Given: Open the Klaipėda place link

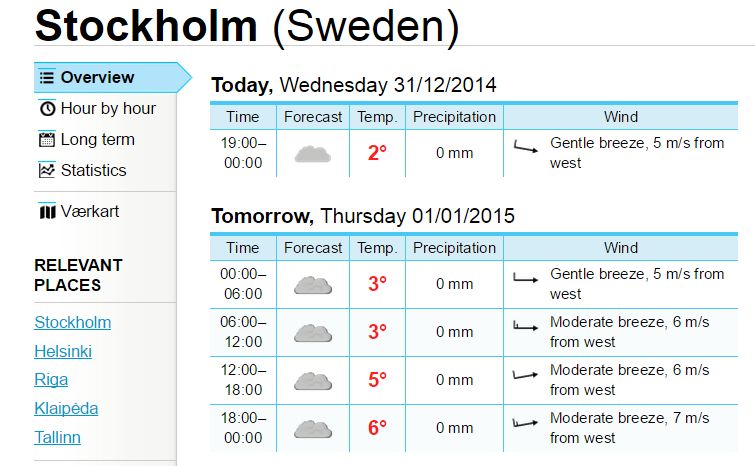Looking at the screenshot, I should tap(66, 409).
